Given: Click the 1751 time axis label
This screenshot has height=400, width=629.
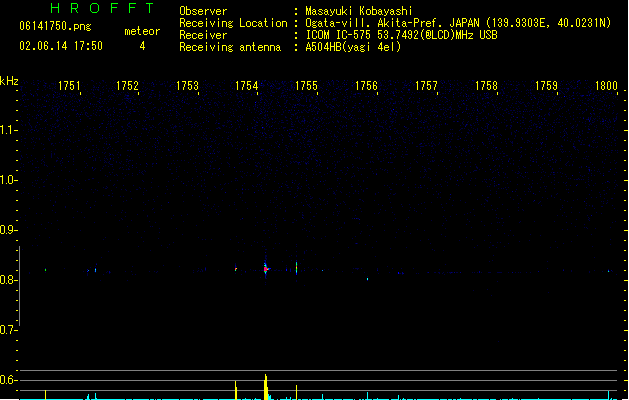Looking at the screenshot, I should tap(69, 86).
